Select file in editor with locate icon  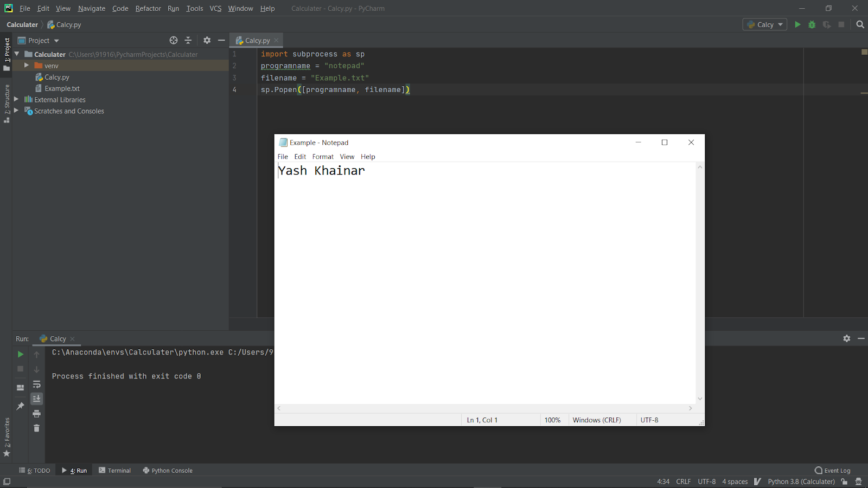(174, 40)
